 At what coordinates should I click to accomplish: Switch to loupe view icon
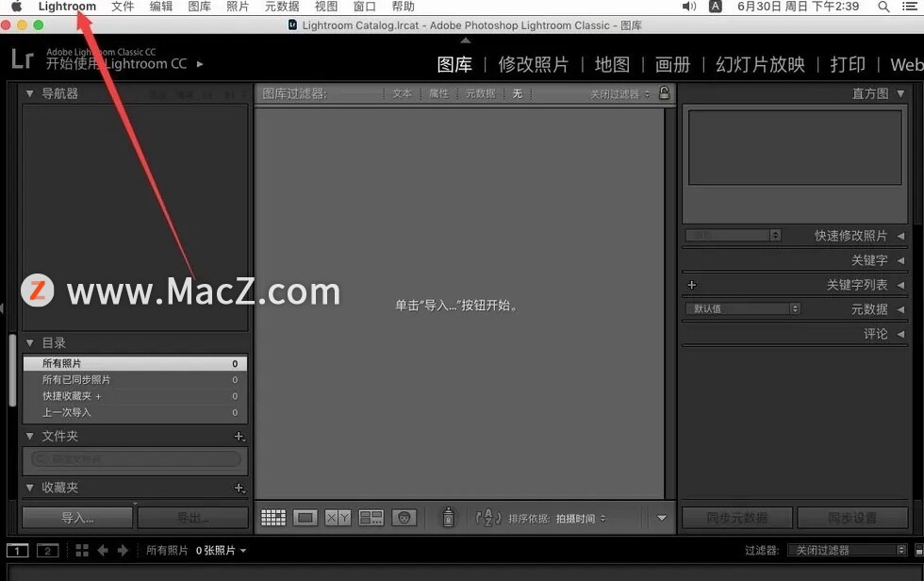coord(305,518)
